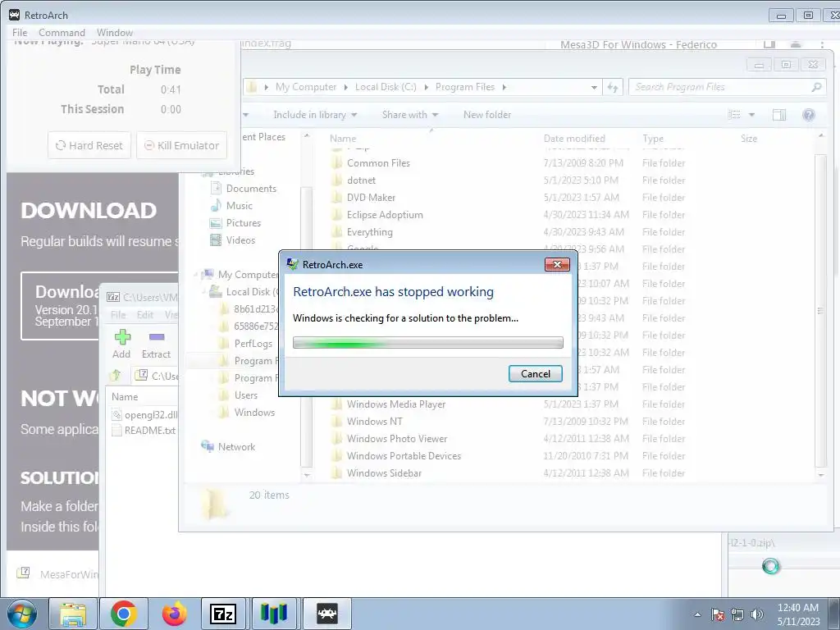Open Google Chrome from the taskbar
Viewport: 840px width, 630px height.
(124, 614)
